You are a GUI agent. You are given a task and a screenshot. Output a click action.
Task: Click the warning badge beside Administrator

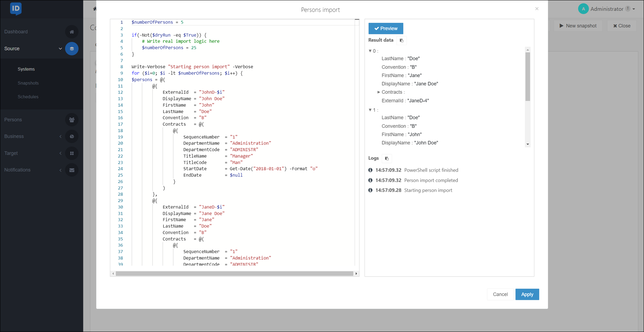click(628, 9)
